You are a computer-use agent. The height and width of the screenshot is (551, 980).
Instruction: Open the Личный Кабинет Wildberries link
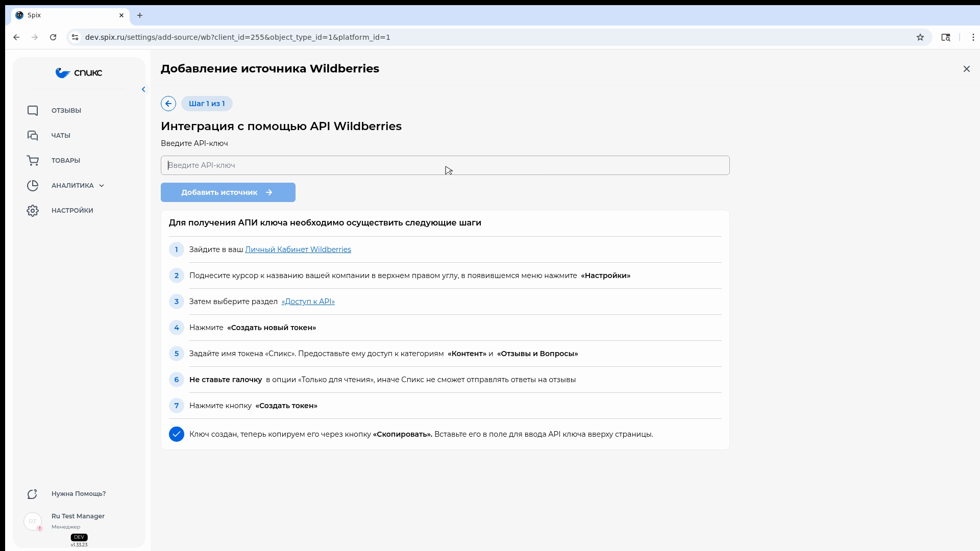tap(298, 249)
